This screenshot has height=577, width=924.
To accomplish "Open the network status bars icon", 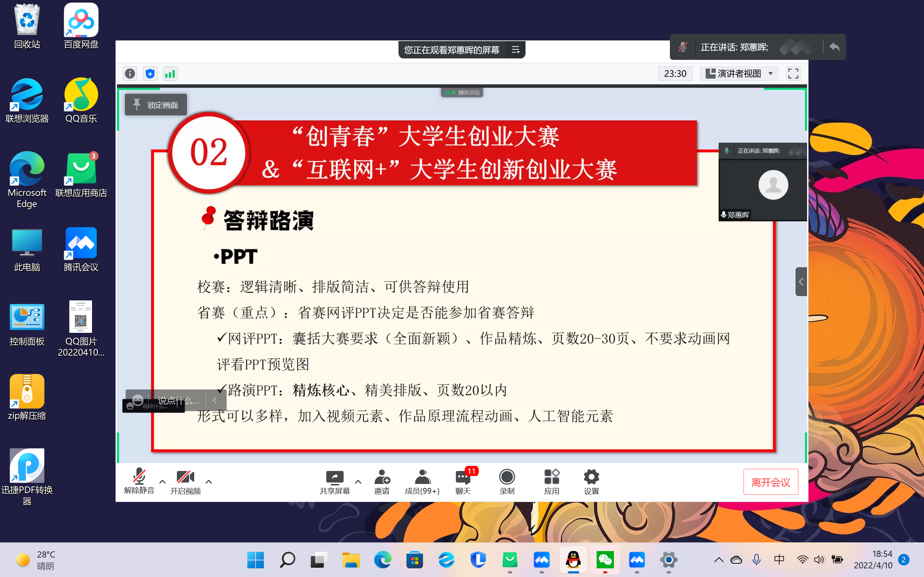I will point(170,73).
